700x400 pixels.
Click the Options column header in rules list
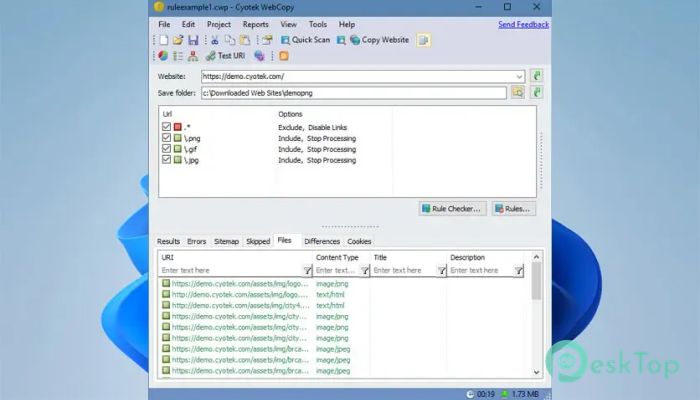click(290, 114)
